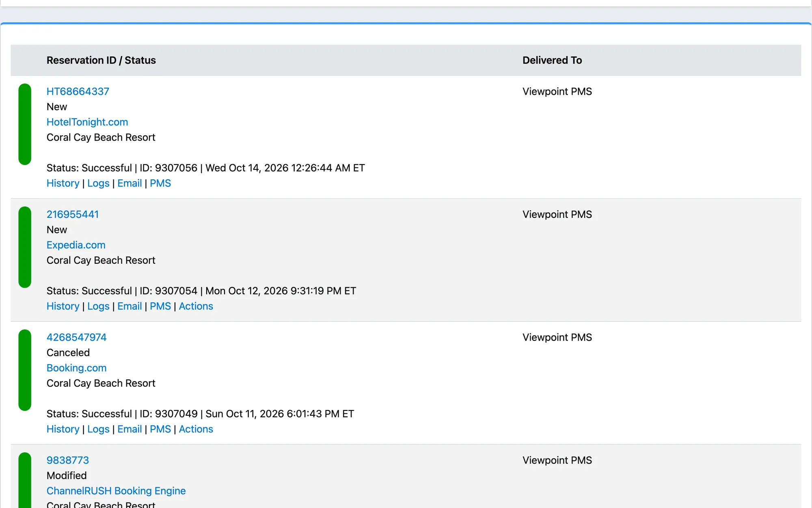Open Logs for reservation 4268547974

point(98,429)
